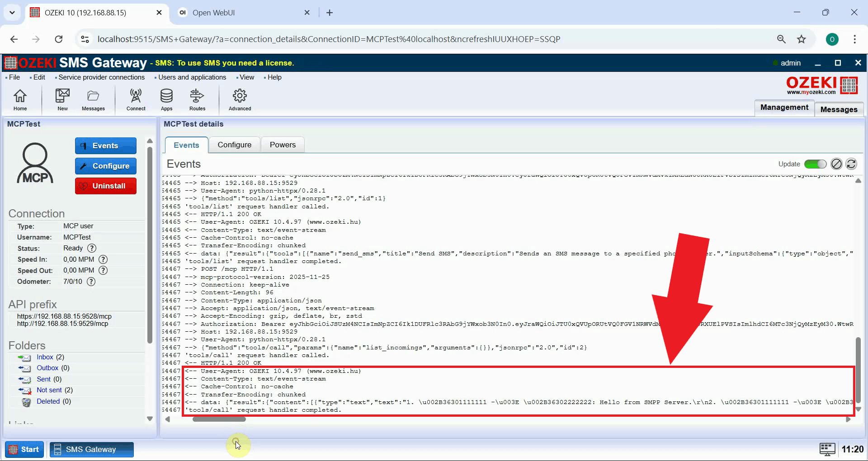The width and height of the screenshot is (868, 461).
Task: Switch to the Messages view tab
Action: [x=839, y=109]
